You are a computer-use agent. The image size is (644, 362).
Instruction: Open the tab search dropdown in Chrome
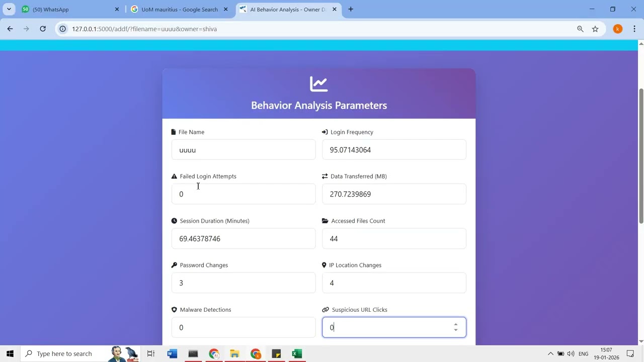point(9,9)
